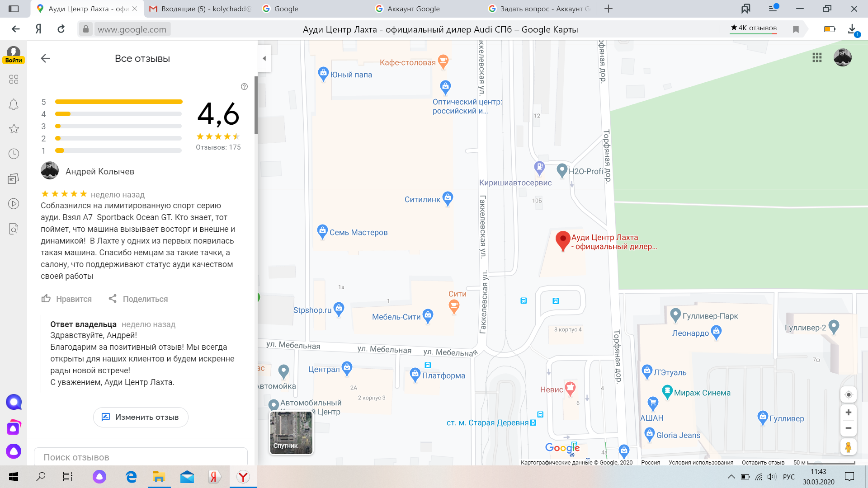Open history clock in sidebar

pyautogui.click(x=14, y=154)
